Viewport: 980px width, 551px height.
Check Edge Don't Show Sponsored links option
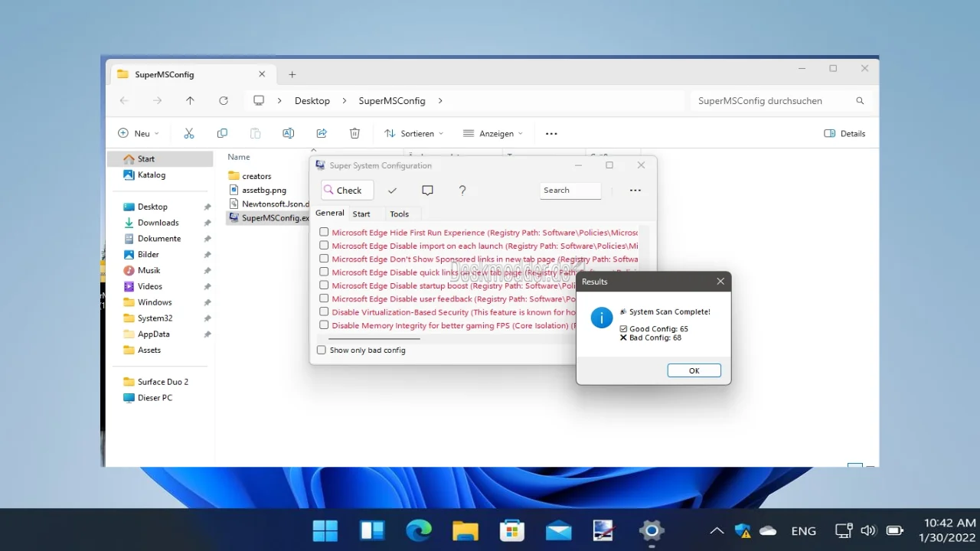[324, 259]
